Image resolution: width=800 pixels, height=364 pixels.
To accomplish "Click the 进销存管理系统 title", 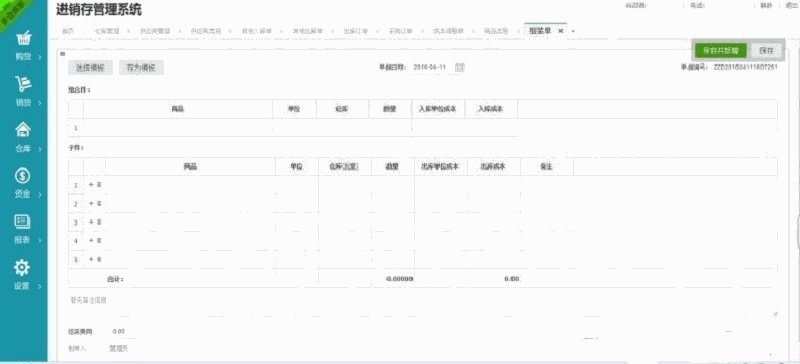I will (x=98, y=9).
